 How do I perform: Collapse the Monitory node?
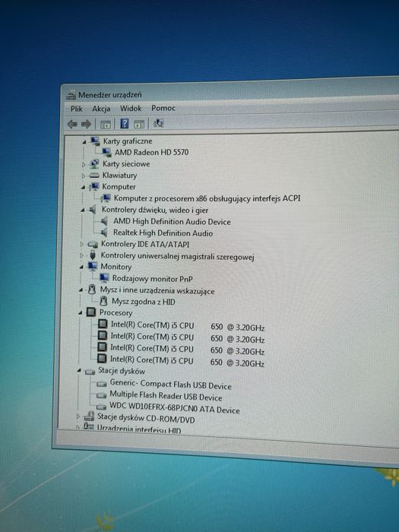pyautogui.click(x=81, y=268)
